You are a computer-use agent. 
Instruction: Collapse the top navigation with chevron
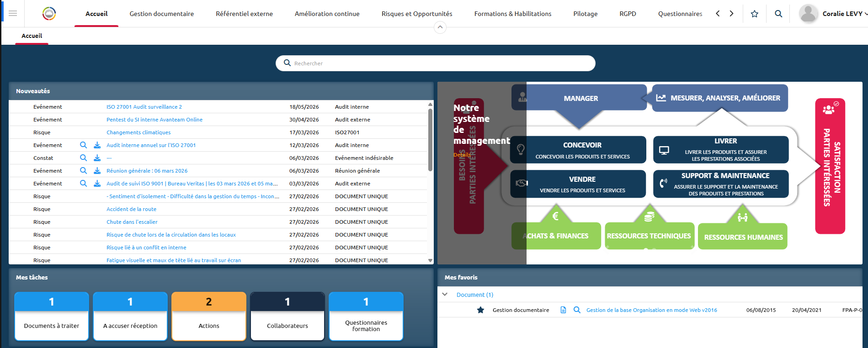point(440,27)
